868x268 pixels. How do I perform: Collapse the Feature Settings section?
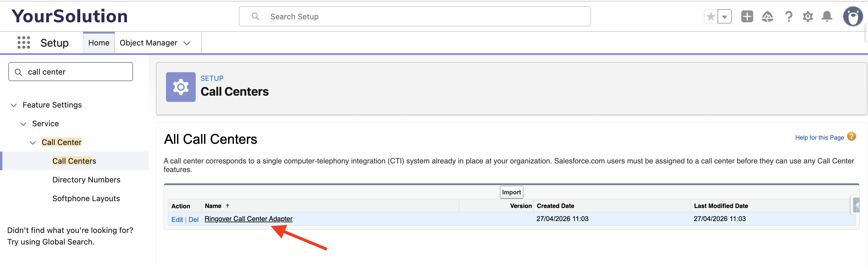click(14, 105)
